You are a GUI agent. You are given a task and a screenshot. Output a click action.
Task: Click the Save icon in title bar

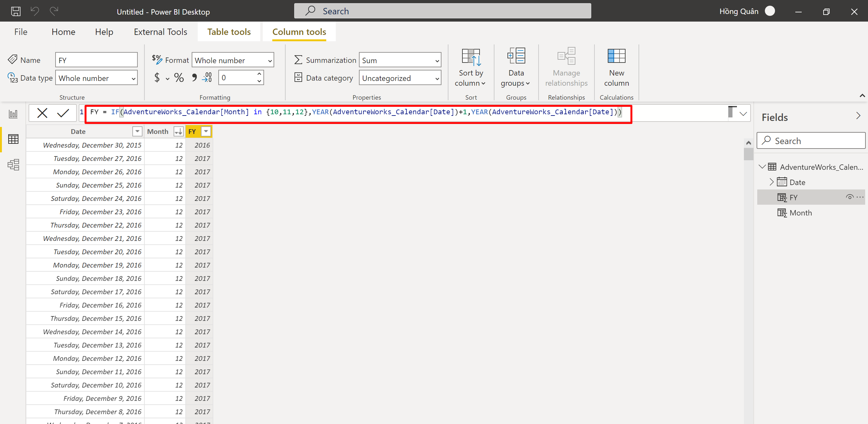pos(16,11)
